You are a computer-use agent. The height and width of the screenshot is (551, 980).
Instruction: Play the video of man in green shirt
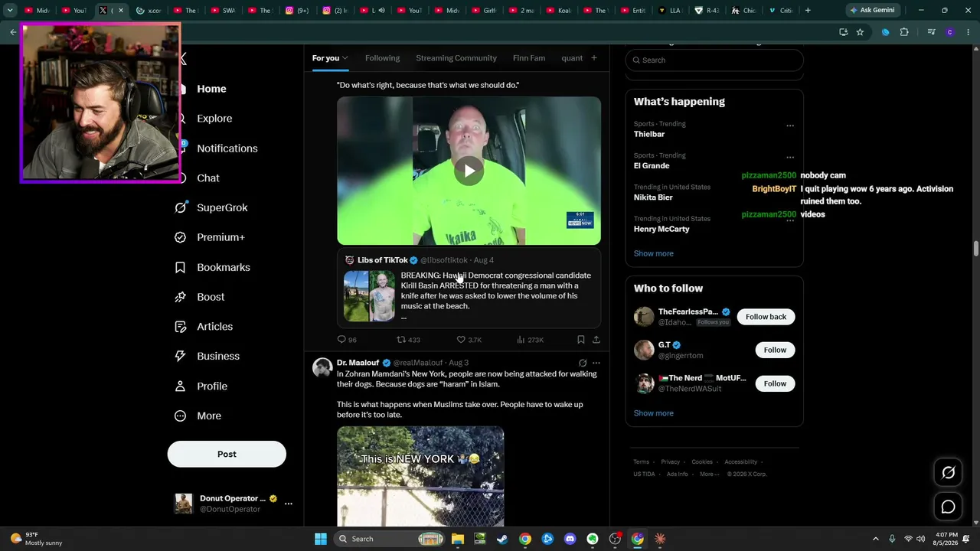pos(469,171)
